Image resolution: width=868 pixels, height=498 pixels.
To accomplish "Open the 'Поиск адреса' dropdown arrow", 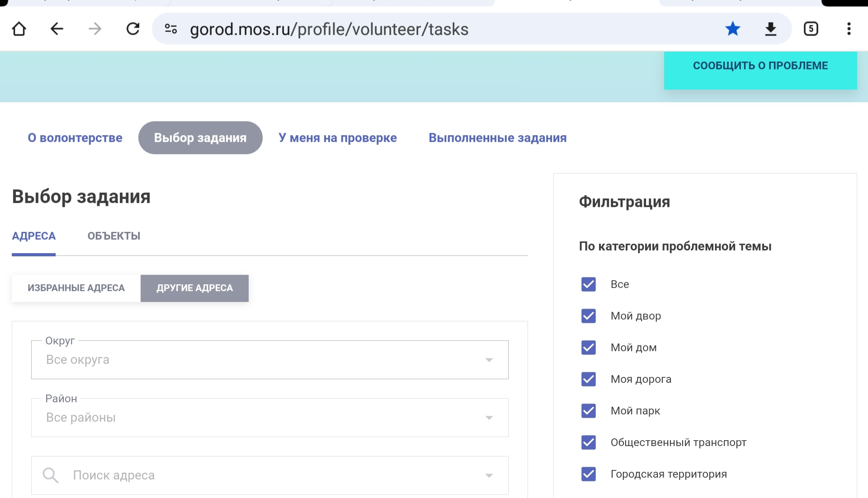I will [x=489, y=475].
